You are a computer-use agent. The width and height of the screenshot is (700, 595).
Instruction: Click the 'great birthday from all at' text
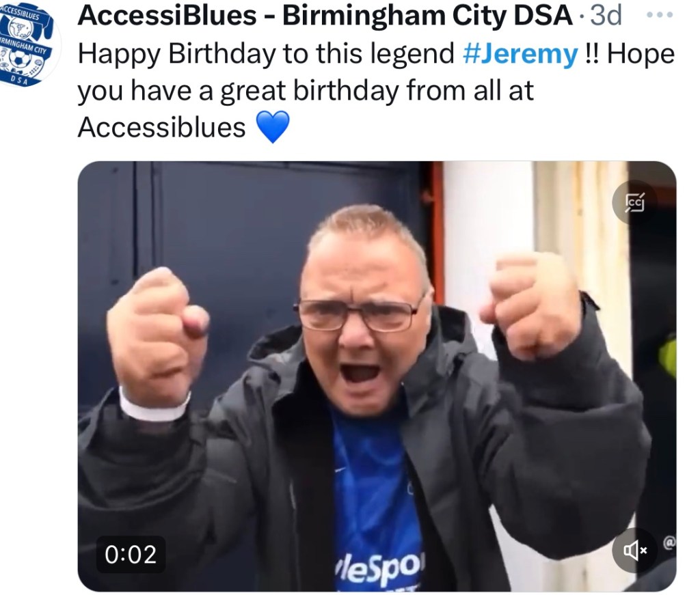(377, 91)
